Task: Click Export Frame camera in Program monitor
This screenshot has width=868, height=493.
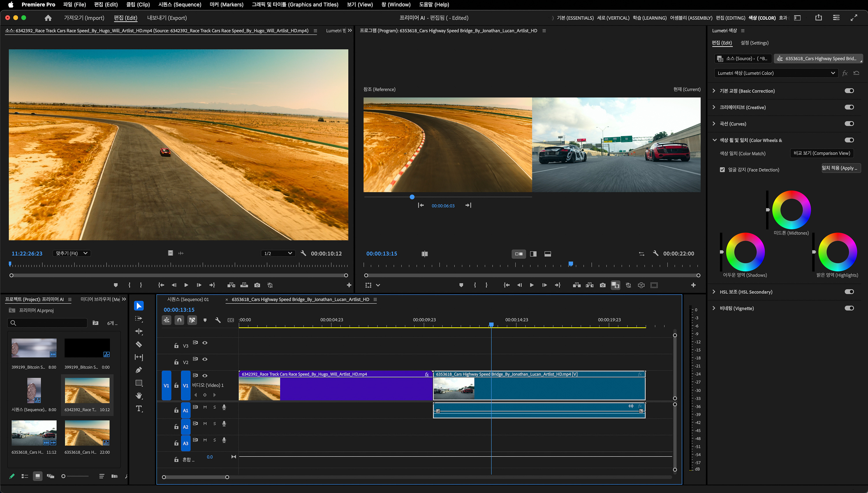Action: [x=602, y=285]
